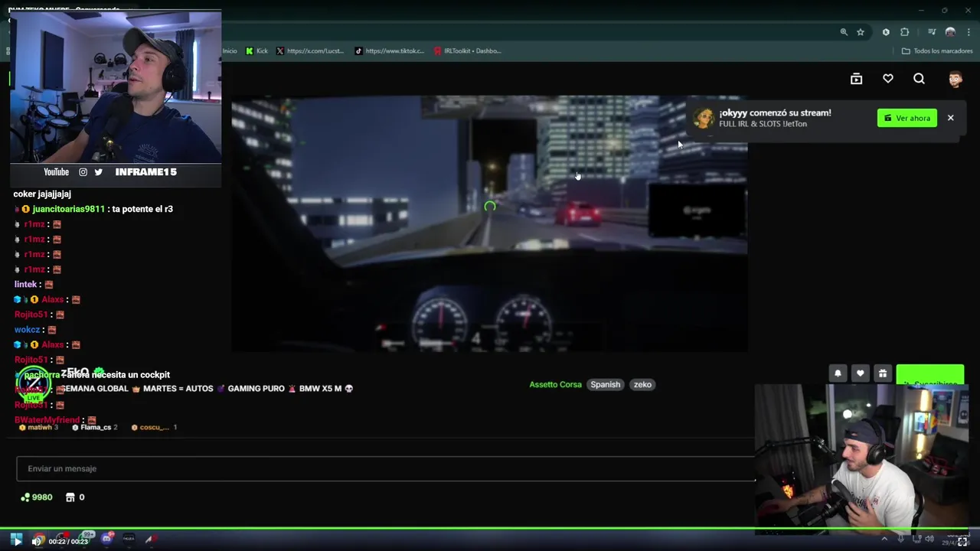Click the Instagram icon on webcam overlay
The image size is (980, 551).
pyautogui.click(x=83, y=172)
